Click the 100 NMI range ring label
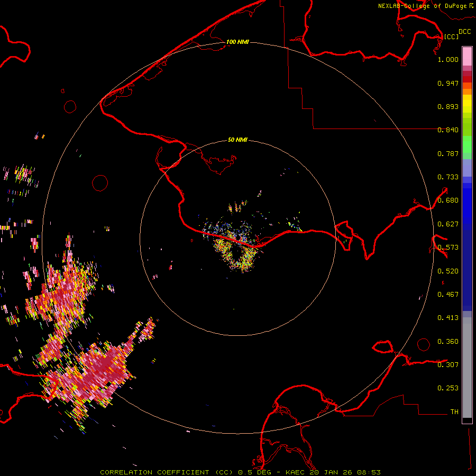The width and height of the screenshot is (476, 476). pos(237,42)
